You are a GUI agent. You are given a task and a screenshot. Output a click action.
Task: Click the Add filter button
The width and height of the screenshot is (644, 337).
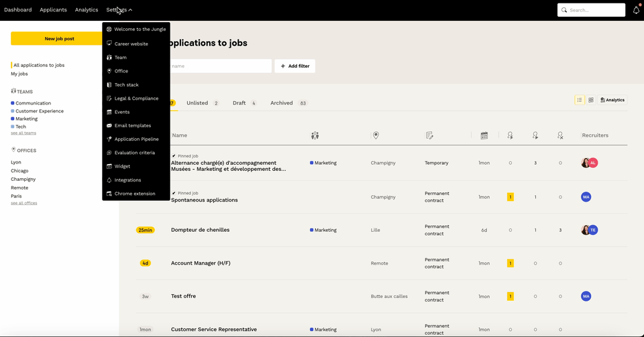pyautogui.click(x=294, y=66)
